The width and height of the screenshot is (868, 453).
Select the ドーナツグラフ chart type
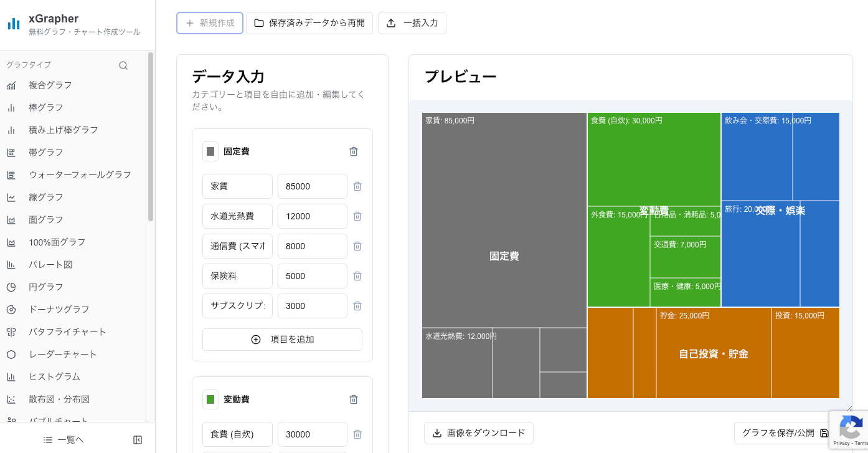[12, 309]
